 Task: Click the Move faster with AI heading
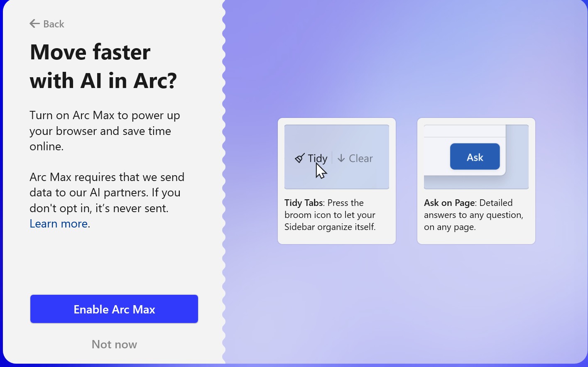[103, 66]
